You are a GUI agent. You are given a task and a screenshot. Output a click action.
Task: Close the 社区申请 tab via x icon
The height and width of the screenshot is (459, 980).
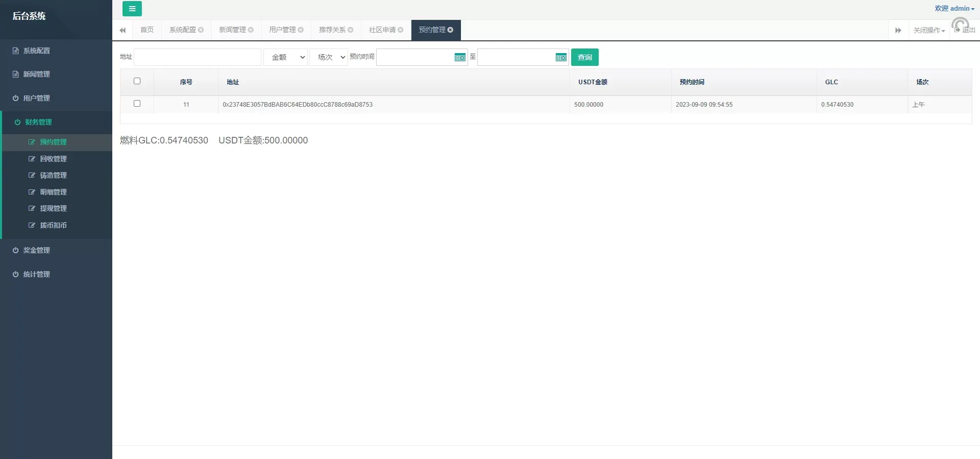[x=400, y=30]
